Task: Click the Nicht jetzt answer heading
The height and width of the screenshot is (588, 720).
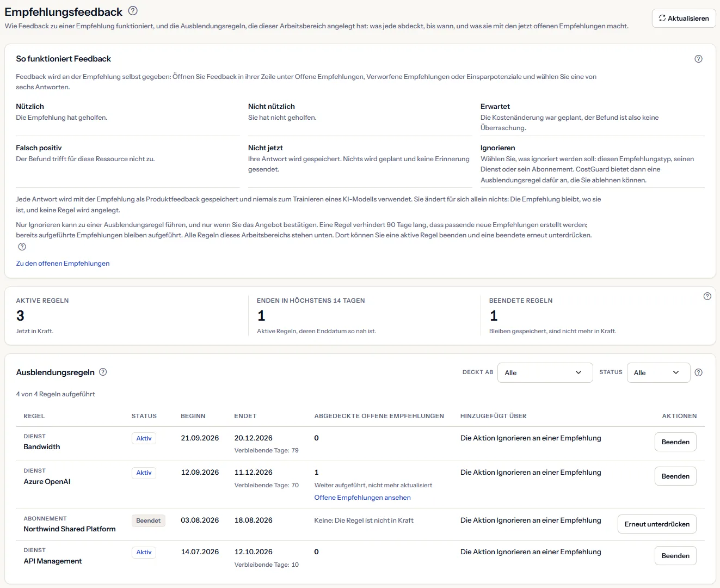Action: (266, 148)
